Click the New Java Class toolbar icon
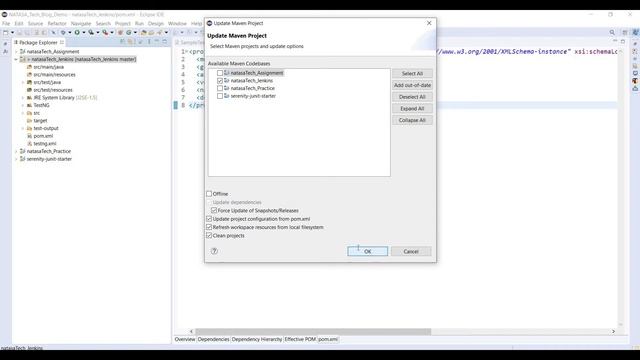This screenshot has height=360, width=640. click(129, 32)
